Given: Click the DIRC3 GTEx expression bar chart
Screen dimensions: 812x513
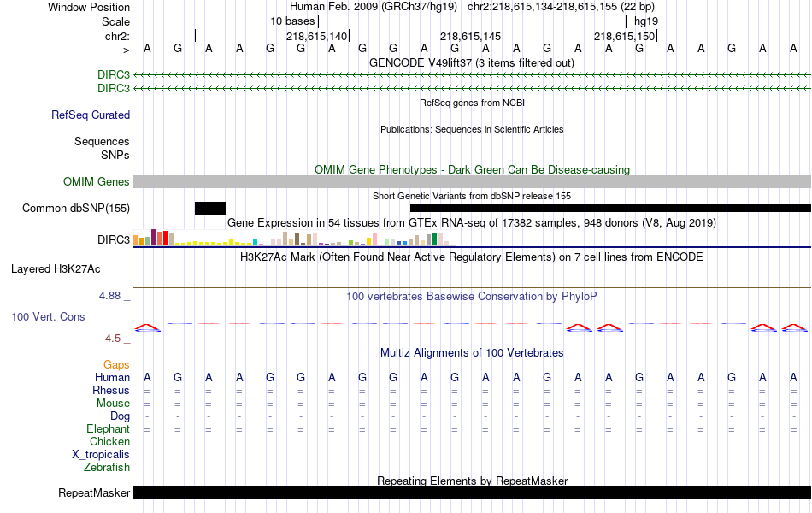Looking at the screenshot, I should point(294,238).
